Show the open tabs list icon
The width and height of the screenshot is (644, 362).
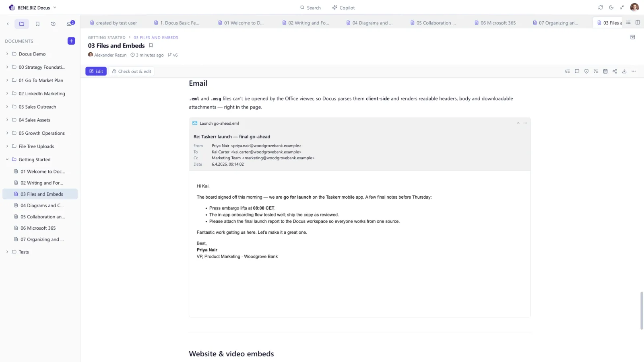[628, 23]
